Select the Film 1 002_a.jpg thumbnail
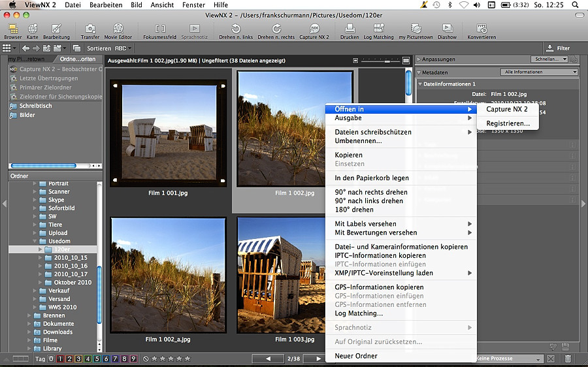Screen dimensions: 588x367 pos(168,275)
